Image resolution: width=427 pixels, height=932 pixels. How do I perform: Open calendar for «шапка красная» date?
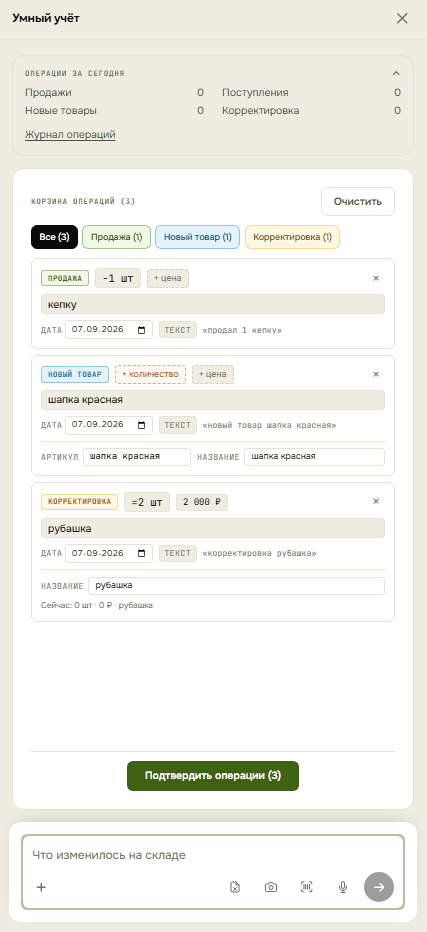tap(142, 425)
